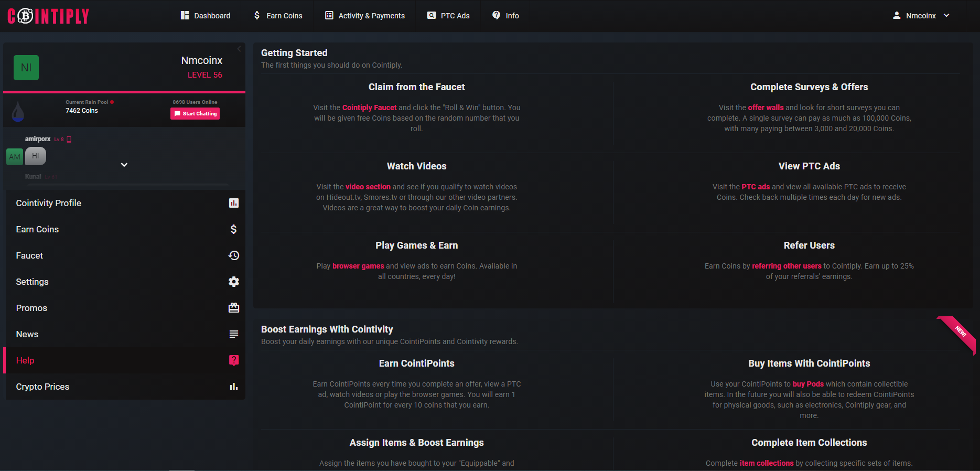Screen dimensions: 980x471
Task: Click the AM chat avatar
Action: click(x=15, y=156)
